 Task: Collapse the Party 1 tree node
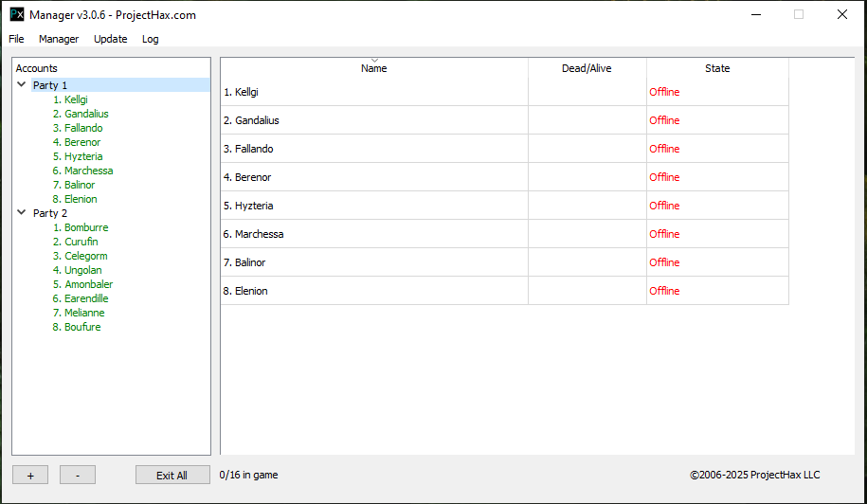click(x=22, y=85)
